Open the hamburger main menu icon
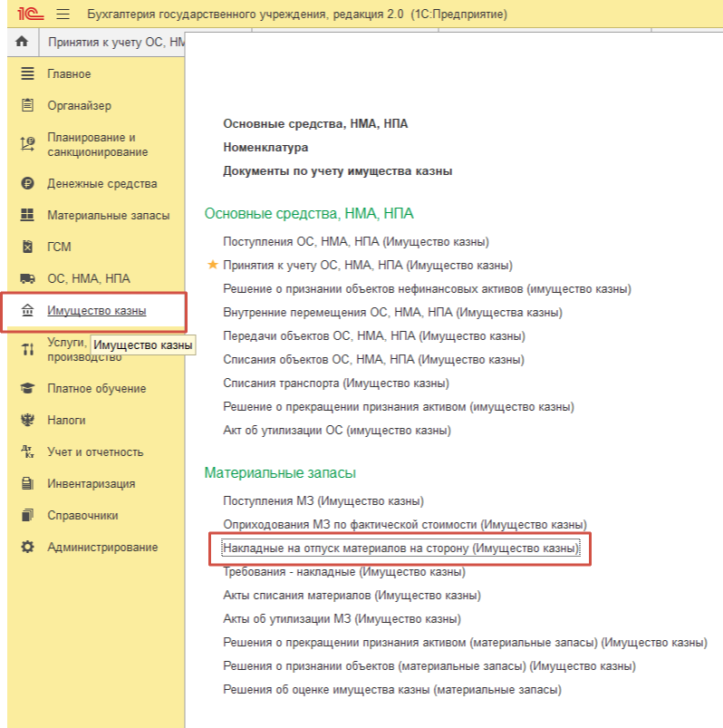 [x=63, y=14]
